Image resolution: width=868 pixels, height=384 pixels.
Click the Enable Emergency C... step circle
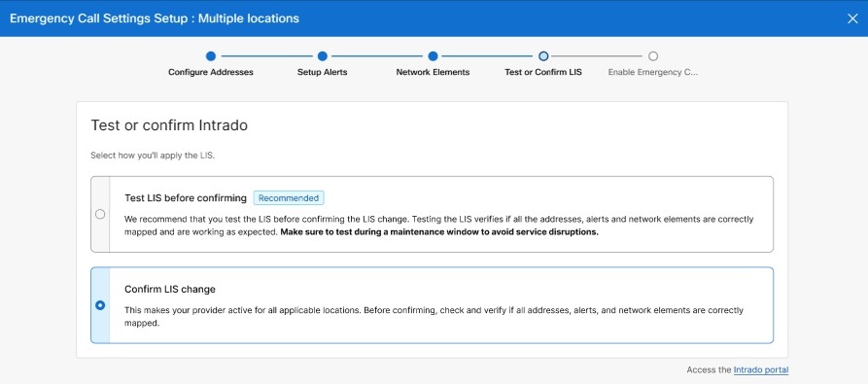pyautogui.click(x=653, y=55)
